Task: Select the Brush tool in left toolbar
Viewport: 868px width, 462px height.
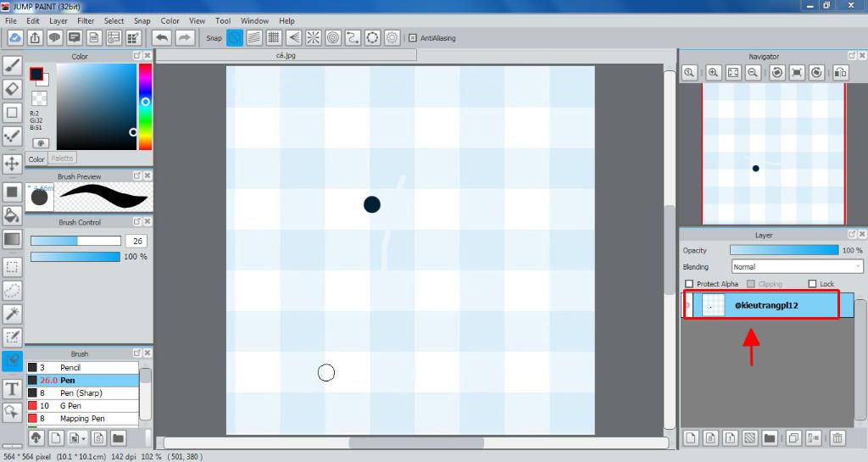Action: tap(12, 65)
